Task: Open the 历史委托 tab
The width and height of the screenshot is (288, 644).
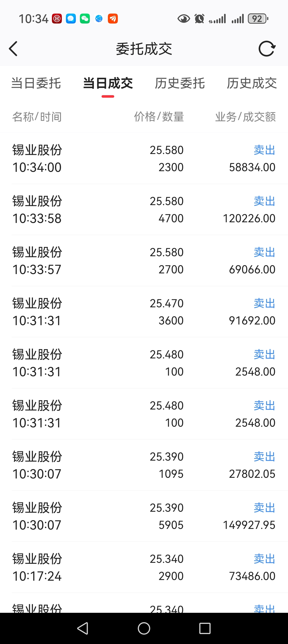Action: click(180, 83)
